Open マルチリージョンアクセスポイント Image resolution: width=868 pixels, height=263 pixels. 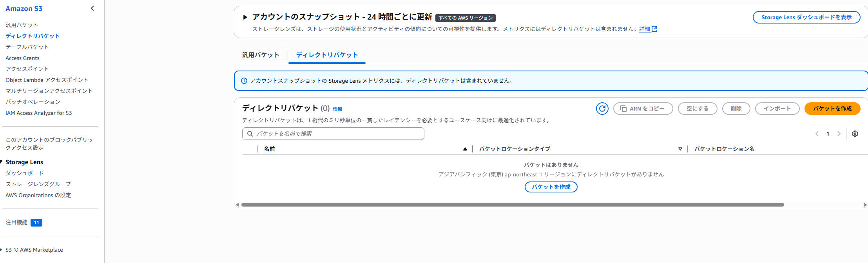click(49, 91)
